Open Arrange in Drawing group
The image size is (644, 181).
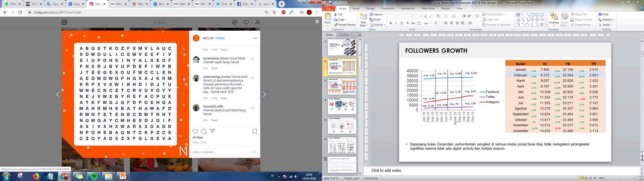pos(554,20)
